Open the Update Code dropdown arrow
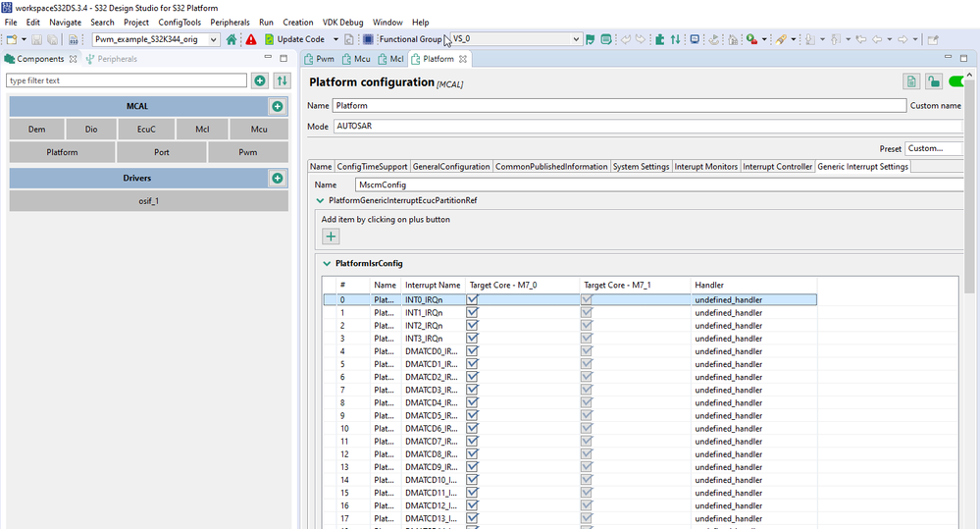980x529 pixels. click(x=335, y=39)
